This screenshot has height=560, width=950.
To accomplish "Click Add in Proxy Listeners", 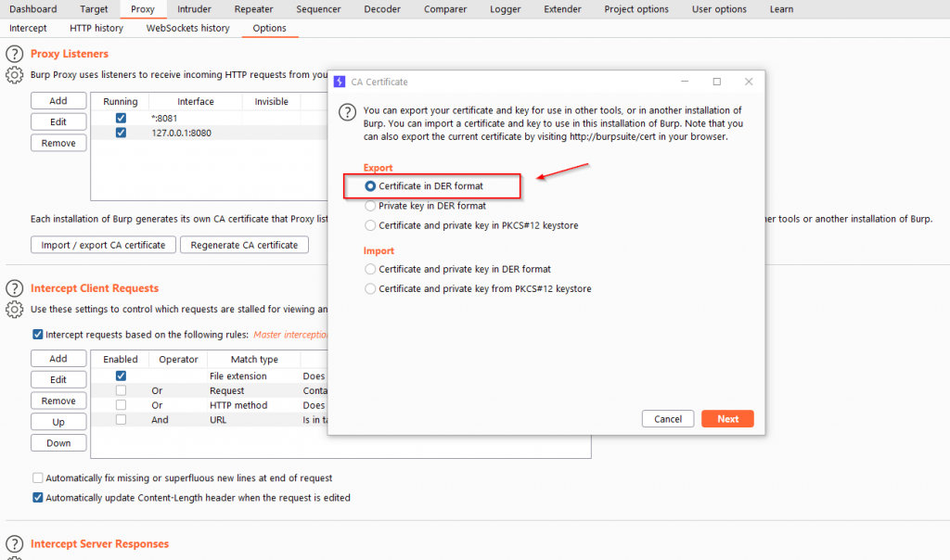I will pos(58,100).
